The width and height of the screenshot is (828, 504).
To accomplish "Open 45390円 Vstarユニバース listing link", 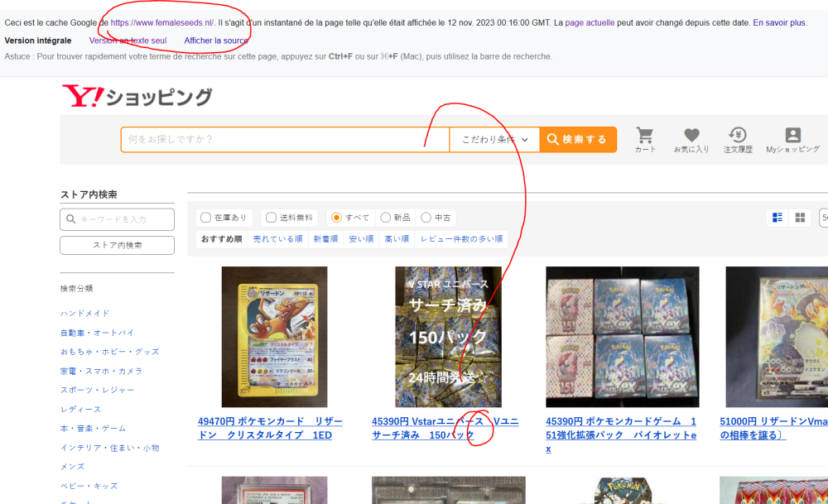I will (x=445, y=428).
